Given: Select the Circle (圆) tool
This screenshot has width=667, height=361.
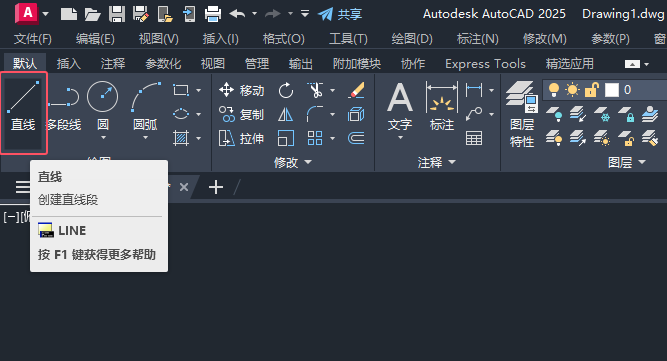Looking at the screenshot, I should point(103,106).
